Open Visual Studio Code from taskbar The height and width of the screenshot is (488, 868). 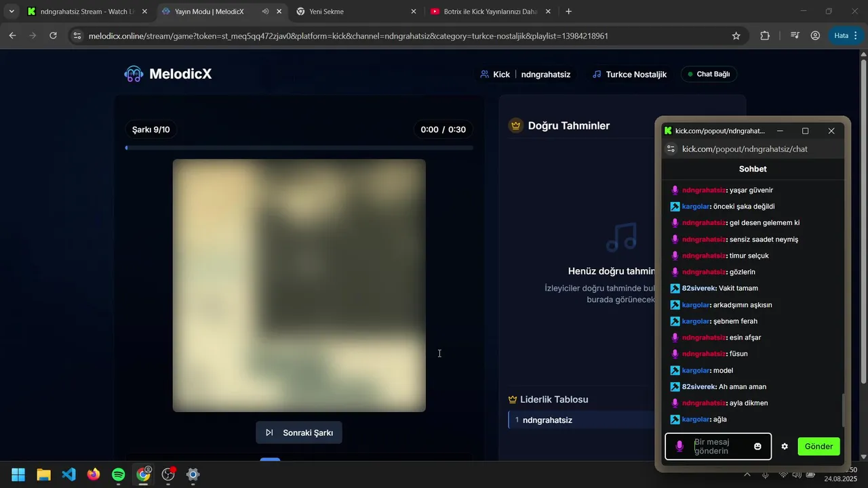[x=68, y=474]
